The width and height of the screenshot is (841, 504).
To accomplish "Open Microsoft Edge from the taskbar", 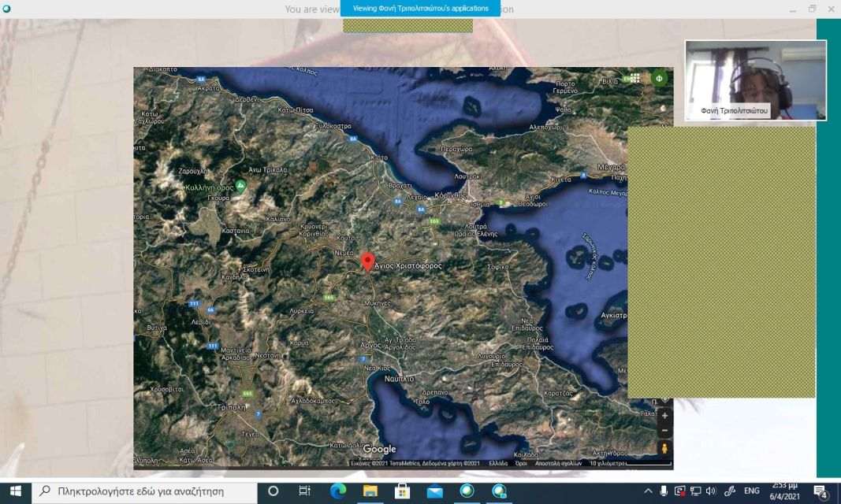I will tap(337, 491).
